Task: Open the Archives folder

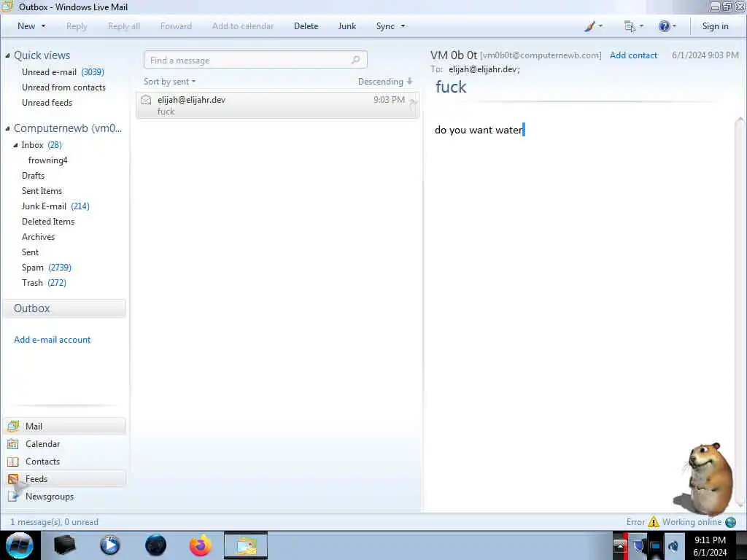Action: pyautogui.click(x=38, y=237)
